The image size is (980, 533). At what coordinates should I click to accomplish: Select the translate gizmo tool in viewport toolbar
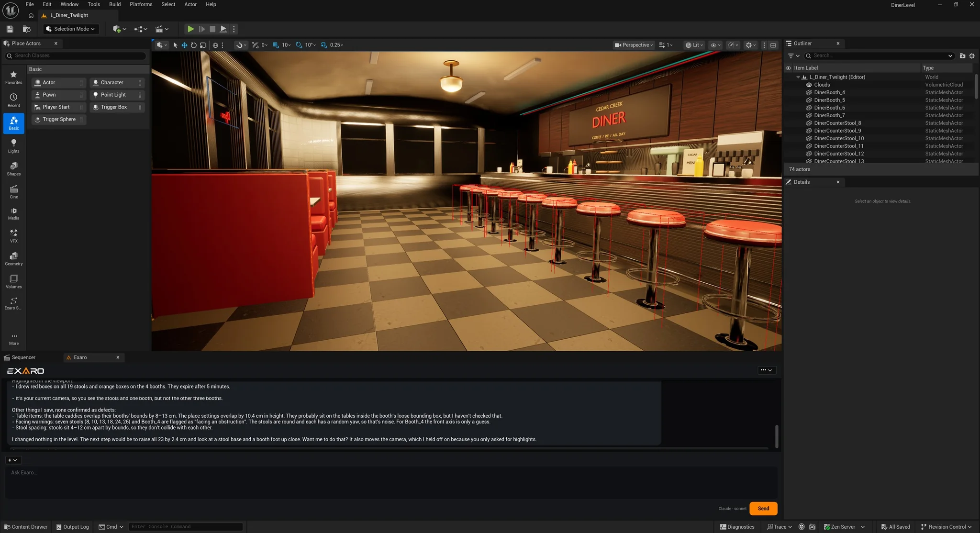tap(184, 45)
